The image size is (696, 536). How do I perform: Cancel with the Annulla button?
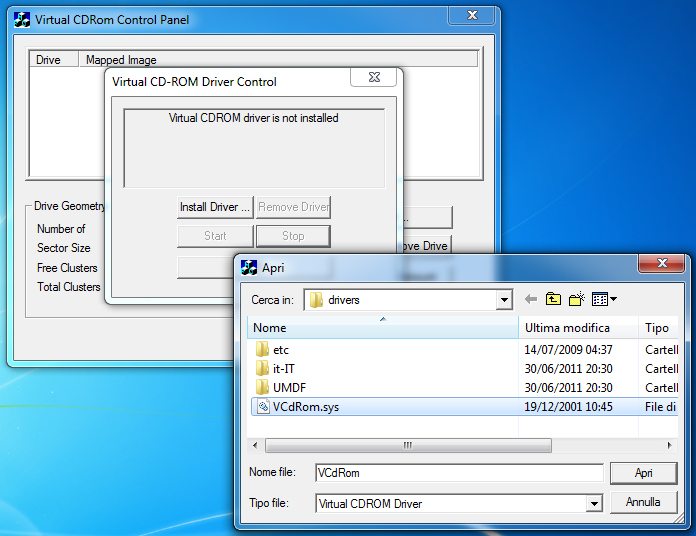pyautogui.click(x=642, y=502)
